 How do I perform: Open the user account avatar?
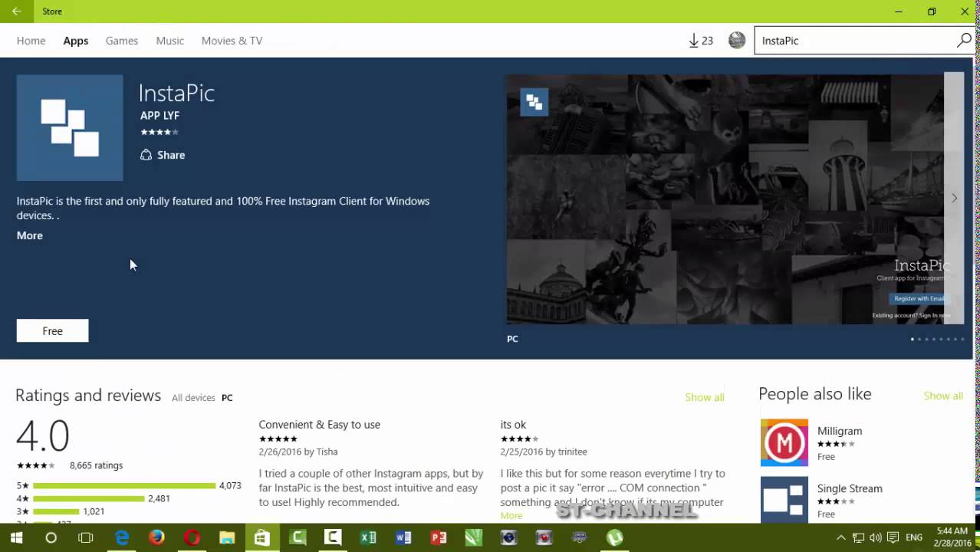[x=737, y=41]
